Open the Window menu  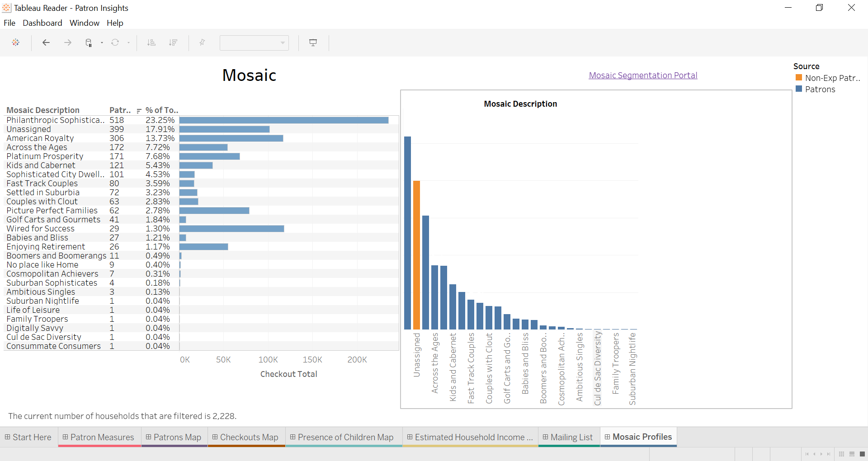tap(85, 23)
